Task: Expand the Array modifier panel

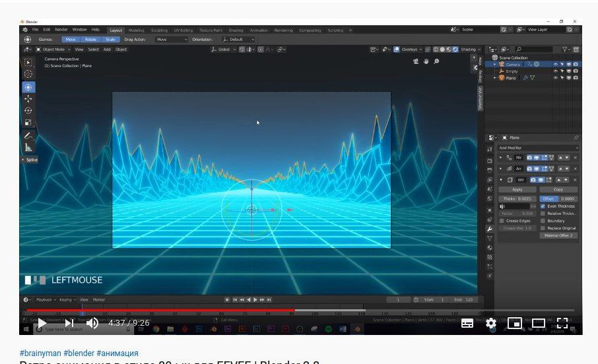Action: coord(501,168)
